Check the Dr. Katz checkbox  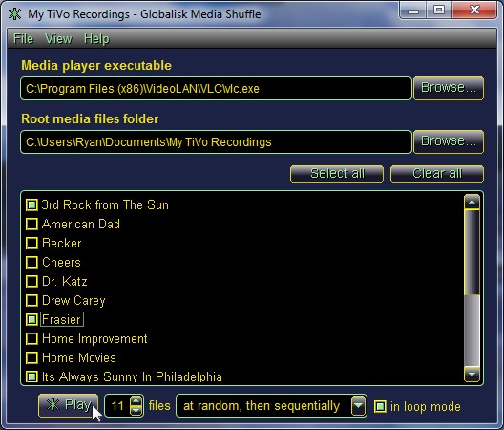[31, 281]
